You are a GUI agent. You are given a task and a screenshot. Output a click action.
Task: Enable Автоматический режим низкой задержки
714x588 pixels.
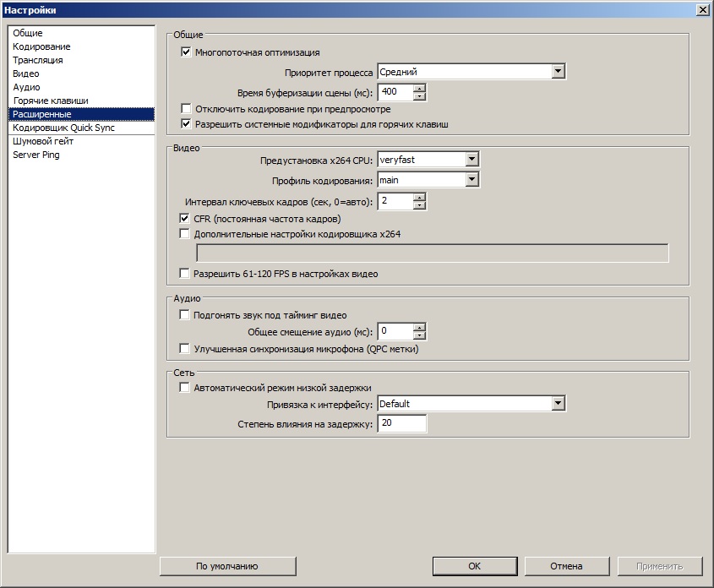click(184, 387)
